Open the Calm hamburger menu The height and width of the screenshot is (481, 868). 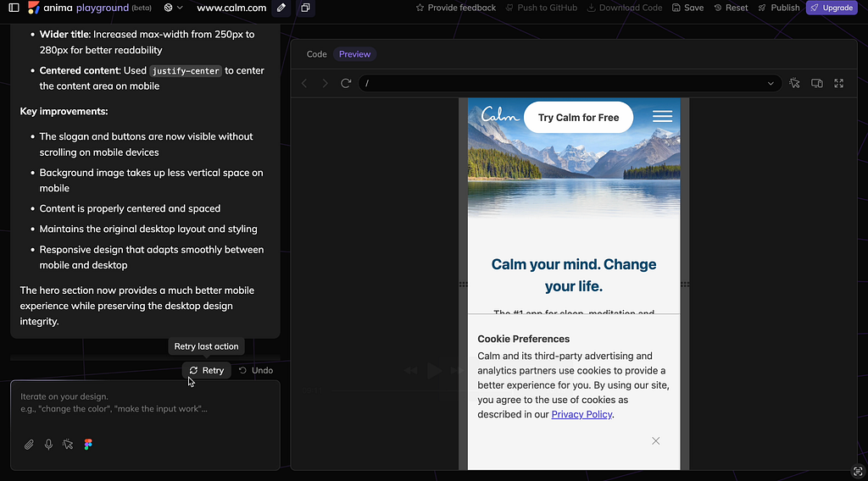tap(662, 116)
